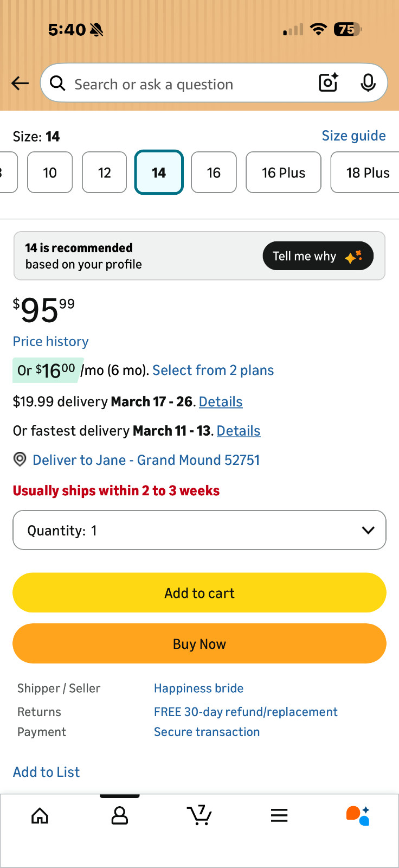Open the shopping cart icon
This screenshot has height=868, width=399.
(200, 815)
